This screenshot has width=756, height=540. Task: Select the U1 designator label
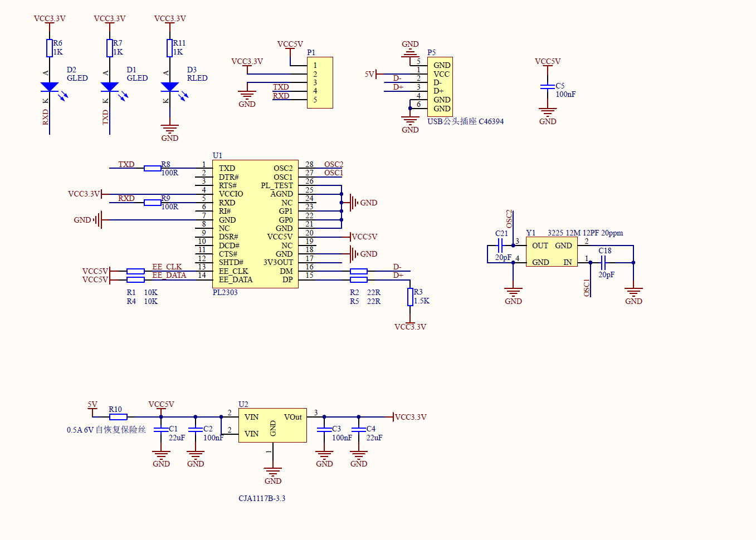[x=217, y=155]
